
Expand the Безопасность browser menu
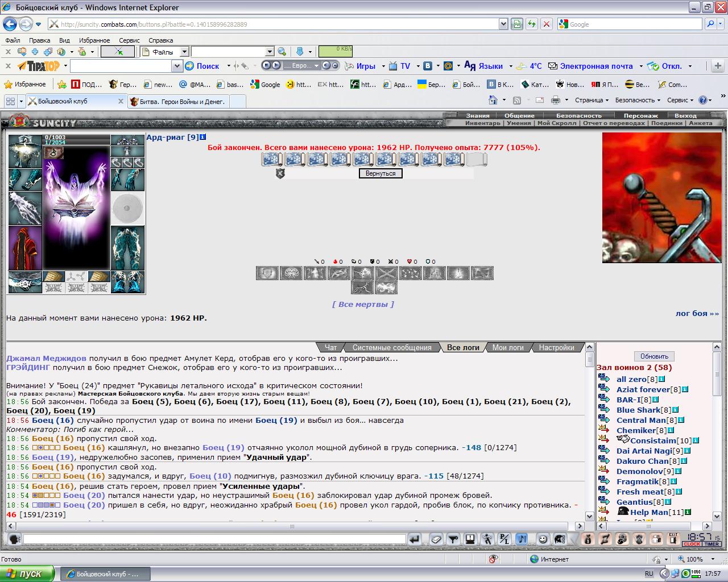tap(638, 100)
